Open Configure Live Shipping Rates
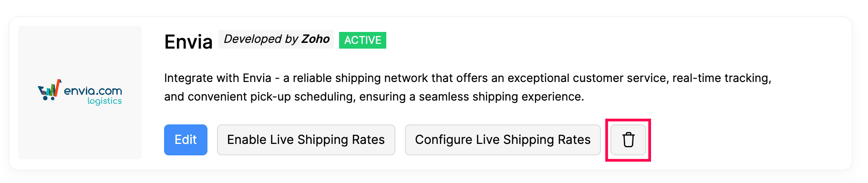The image size is (868, 183). tap(503, 140)
